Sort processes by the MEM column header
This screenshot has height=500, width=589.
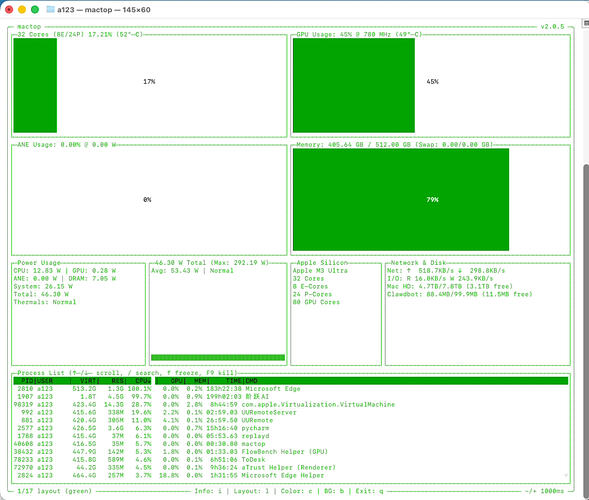click(x=200, y=381)
